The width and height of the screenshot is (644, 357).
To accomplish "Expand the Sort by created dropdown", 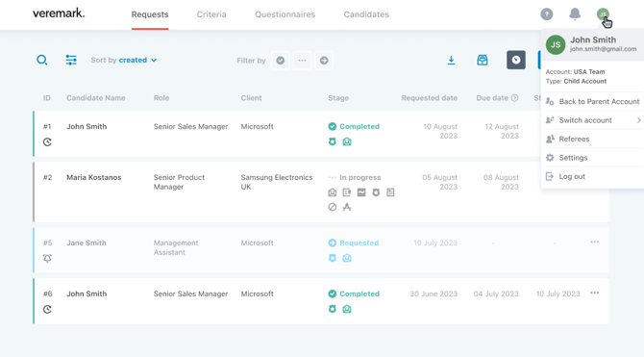I will pos(124,60).
